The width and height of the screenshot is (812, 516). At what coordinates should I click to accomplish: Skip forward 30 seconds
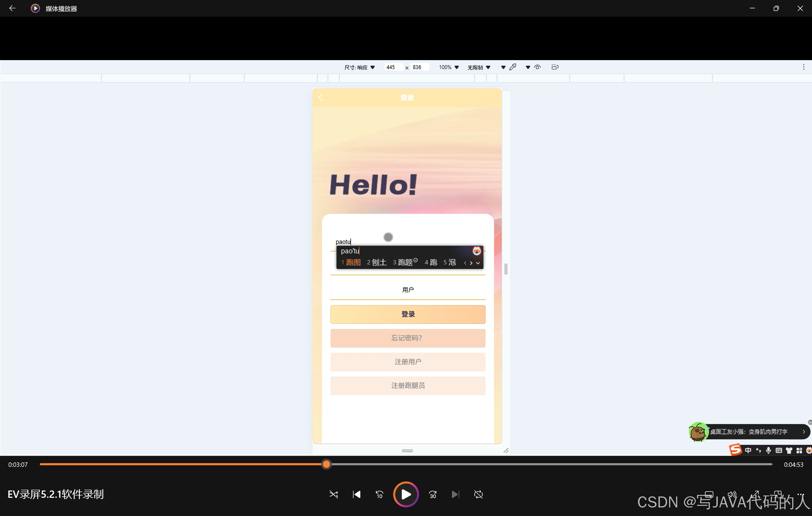(x=433, y=494)
